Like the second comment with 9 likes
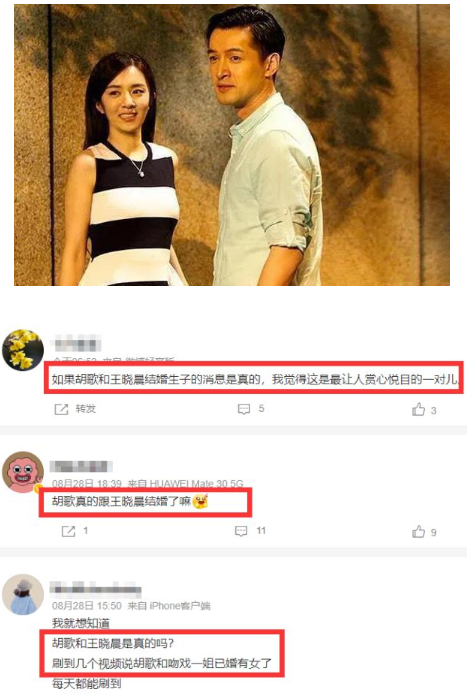Screen dimensions: 467x697 click(x=419, y=531)
